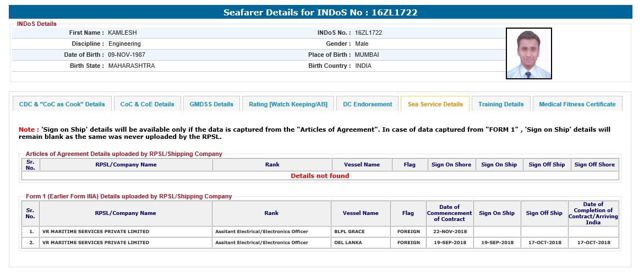
Task: Click the second row VR MARITIME SERVICES company name
Action: [x=96, y=242]
